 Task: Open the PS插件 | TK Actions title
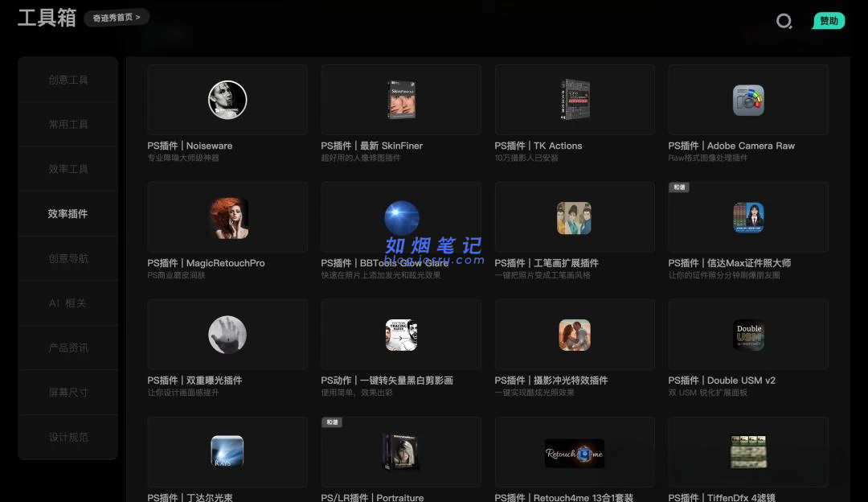point(538,146)
